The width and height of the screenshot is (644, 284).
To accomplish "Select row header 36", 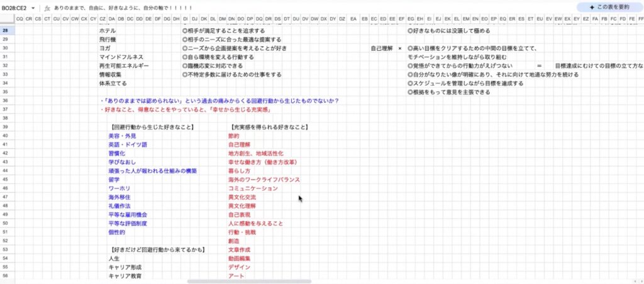I will [x=6, y=101].
